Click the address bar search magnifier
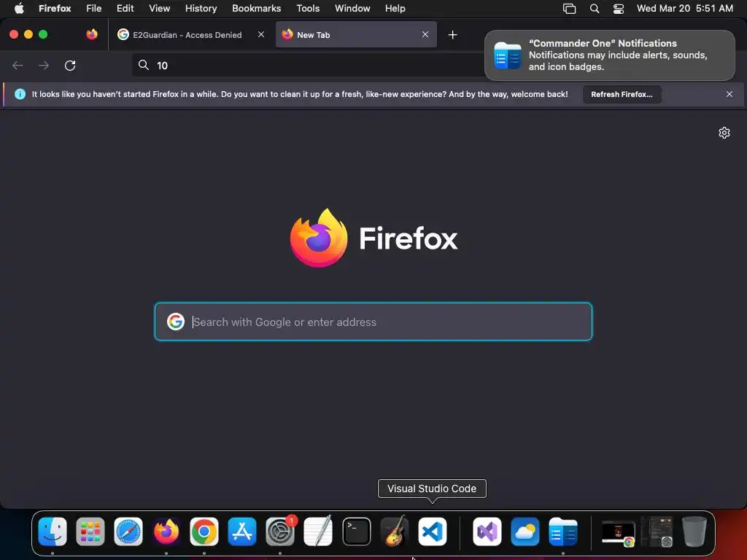 [x=144, y=65]
